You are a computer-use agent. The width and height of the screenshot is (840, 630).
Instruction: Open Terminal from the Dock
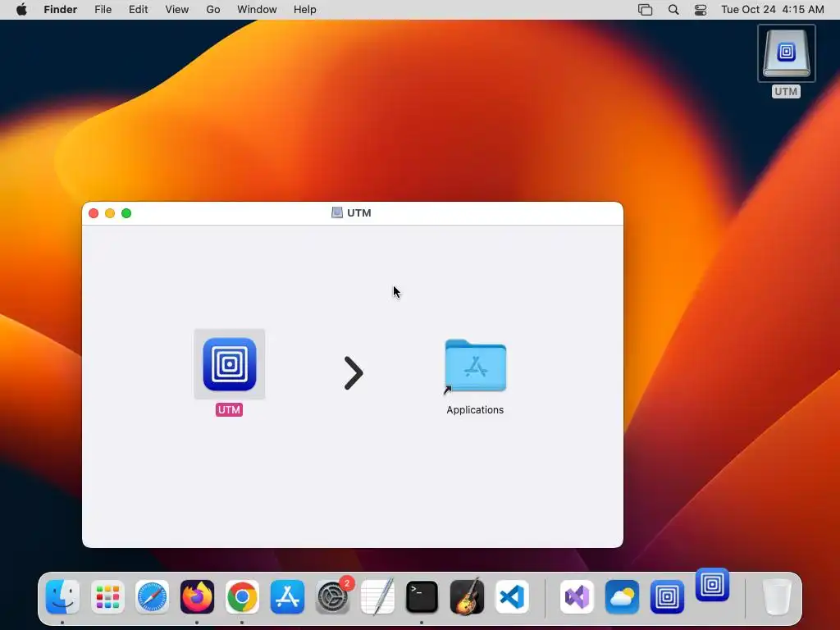coord(422,597)
